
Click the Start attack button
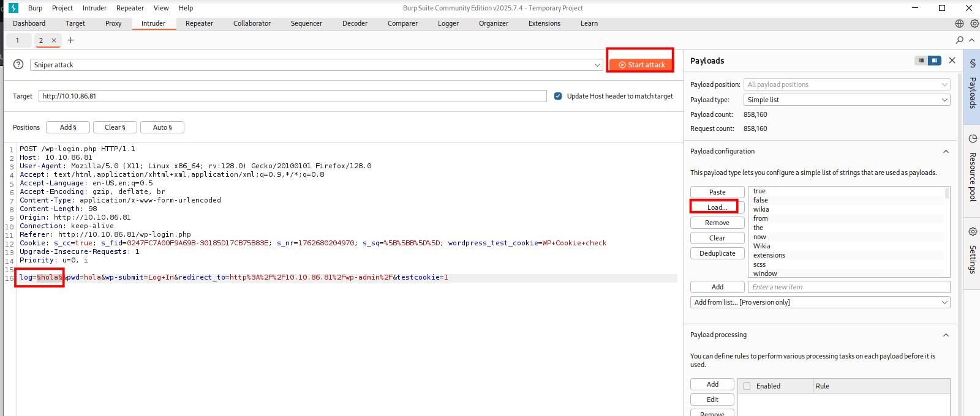click(x=641, y=65)
